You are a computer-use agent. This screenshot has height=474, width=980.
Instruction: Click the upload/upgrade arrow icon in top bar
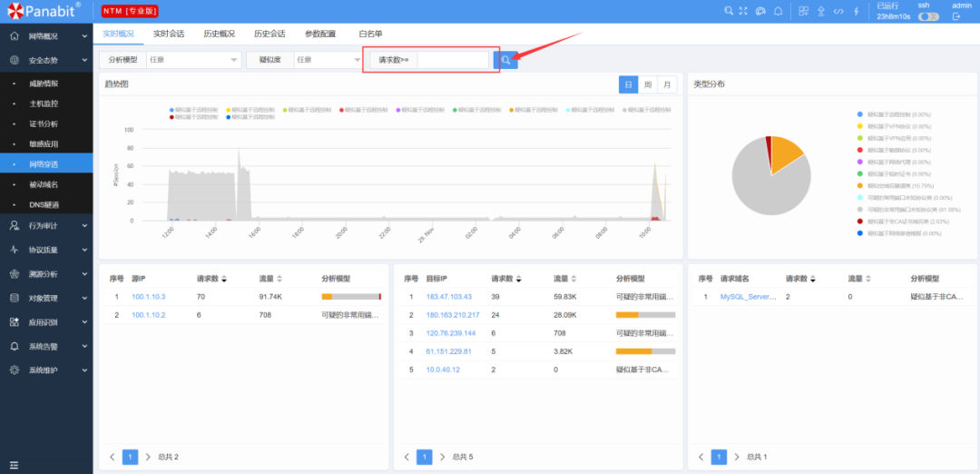coord(822,11)
